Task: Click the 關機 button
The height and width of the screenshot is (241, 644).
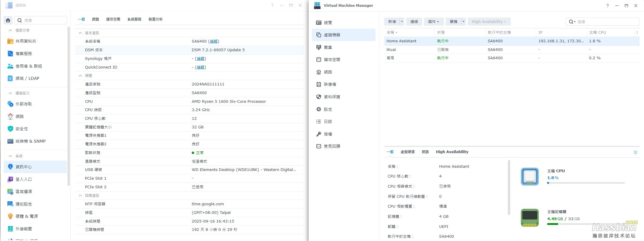Action: [453, 22]
